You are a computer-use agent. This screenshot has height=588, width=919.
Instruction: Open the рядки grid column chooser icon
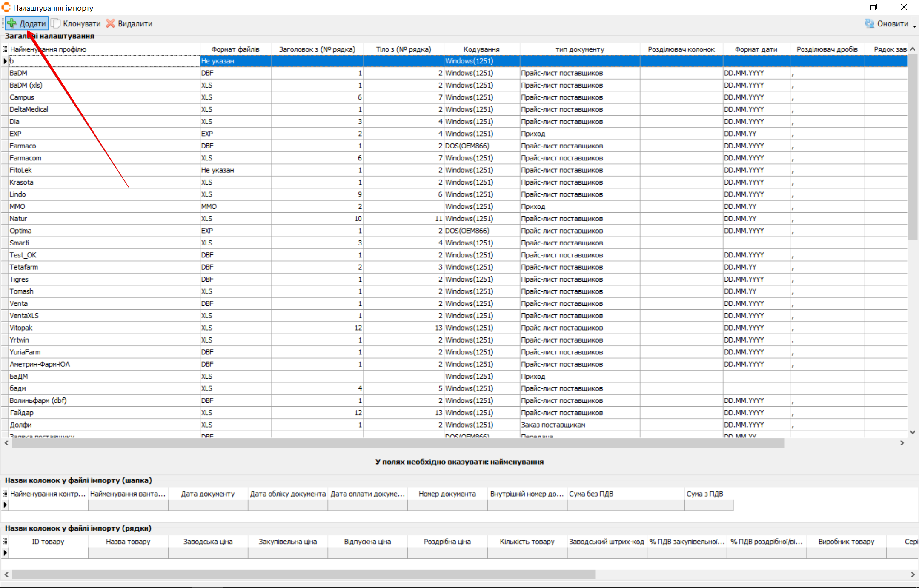point(5,542)
